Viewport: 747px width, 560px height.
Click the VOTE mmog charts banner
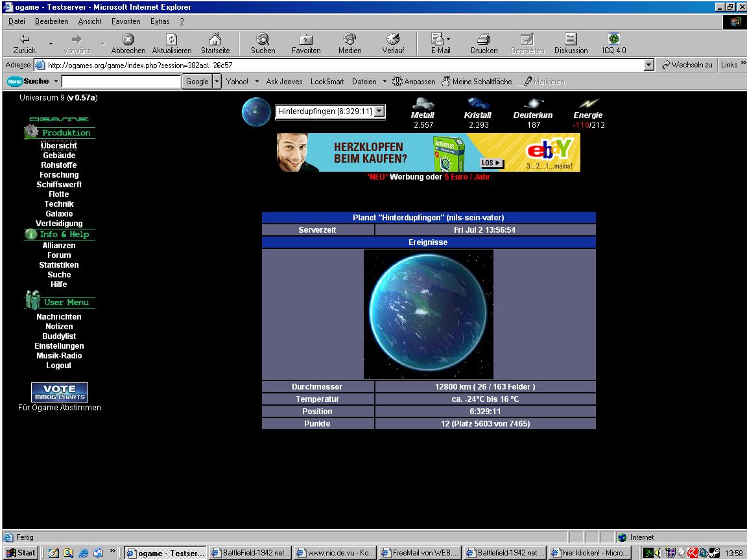point(60,392)
